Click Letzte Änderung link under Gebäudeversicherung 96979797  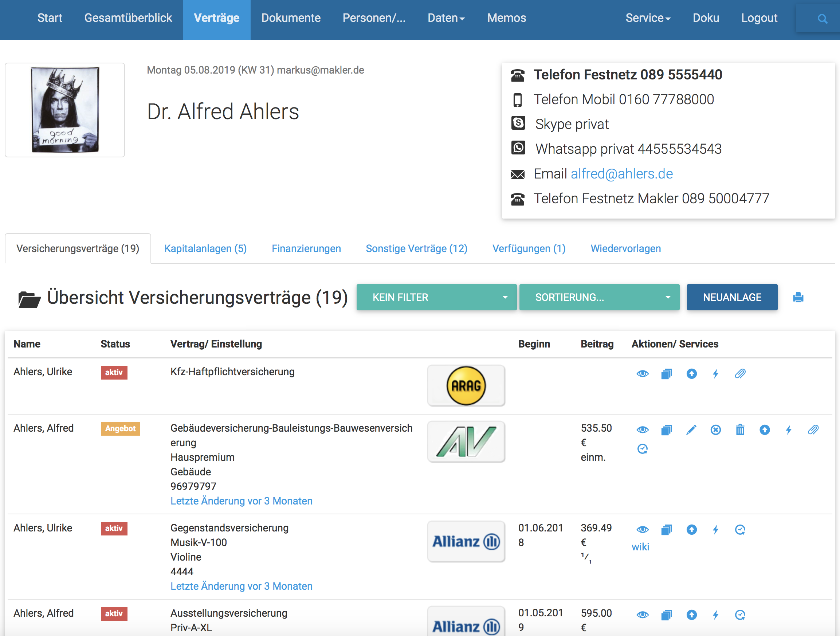pyautogui.click(x=241, y=501)
